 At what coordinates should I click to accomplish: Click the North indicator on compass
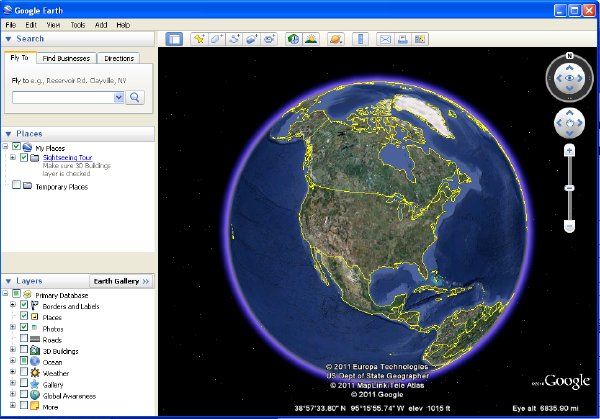pos(569,56)
